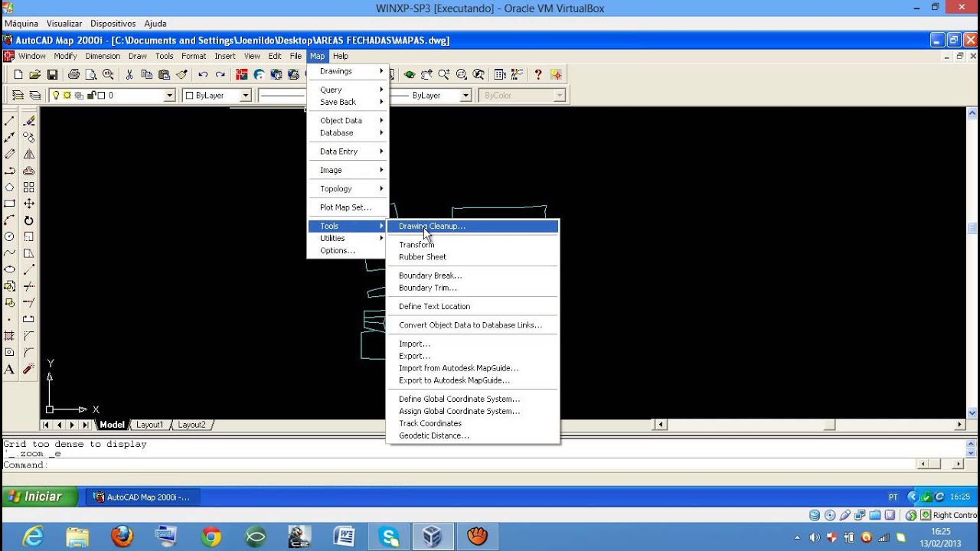Select the Rotate modify tool
980x551 pixels.
(29, 220)
